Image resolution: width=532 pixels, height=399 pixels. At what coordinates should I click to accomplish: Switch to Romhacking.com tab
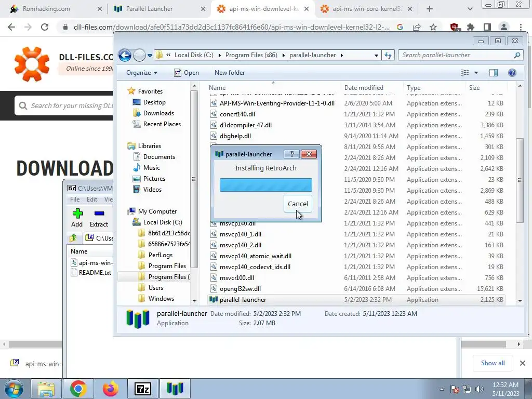(x=46, y=9)
